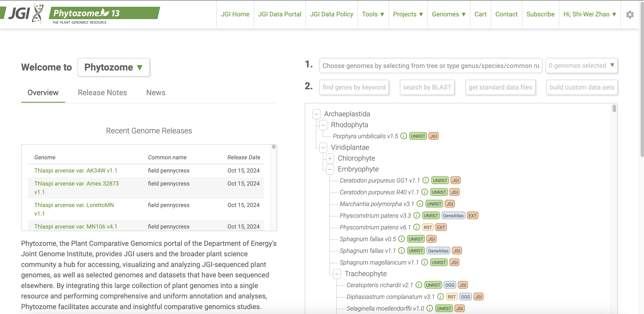This screenshot has height=314, width=644.
Task: Collapse the Tracheophyte tree node
Action: [x=337, y=274]
